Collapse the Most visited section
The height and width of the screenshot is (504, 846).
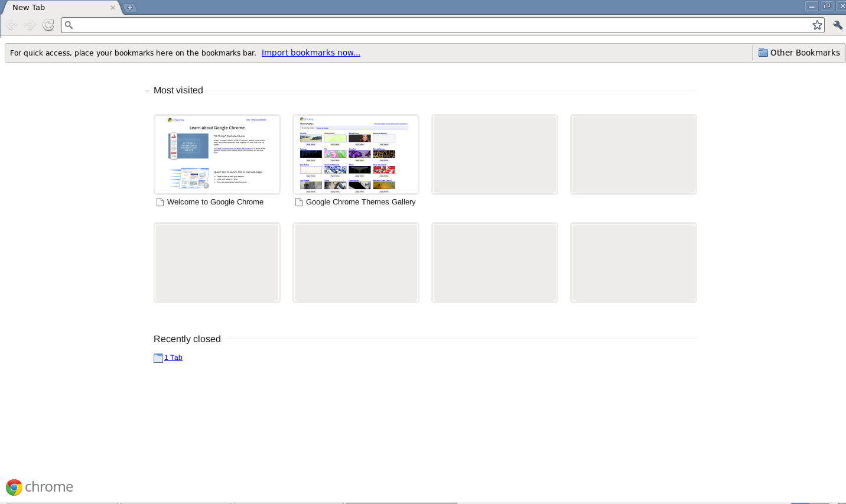pyautogui.click(x=147, y=91)
